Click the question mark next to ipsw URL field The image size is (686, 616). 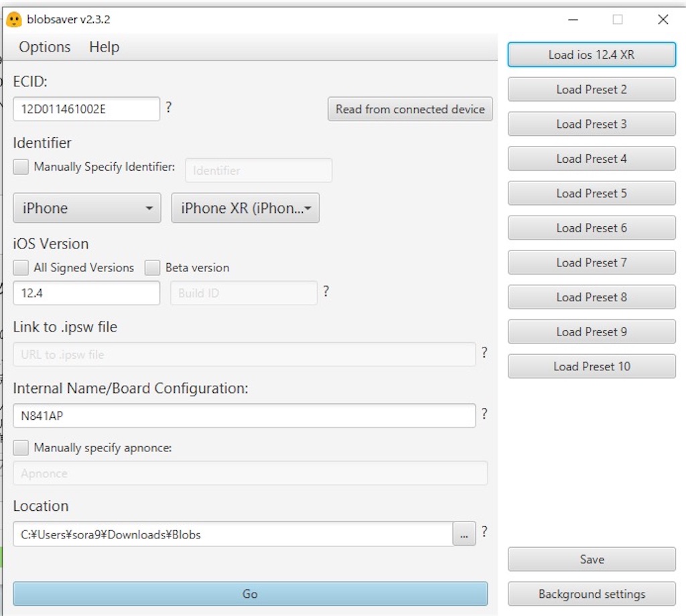[484, 352]
